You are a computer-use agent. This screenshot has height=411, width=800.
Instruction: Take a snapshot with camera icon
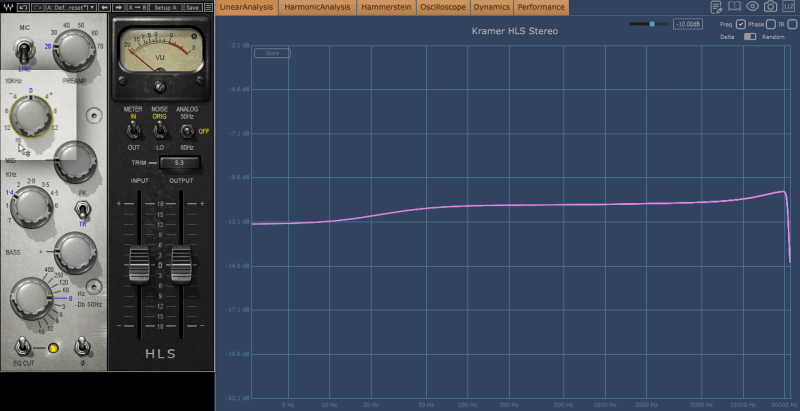point(770,7)
